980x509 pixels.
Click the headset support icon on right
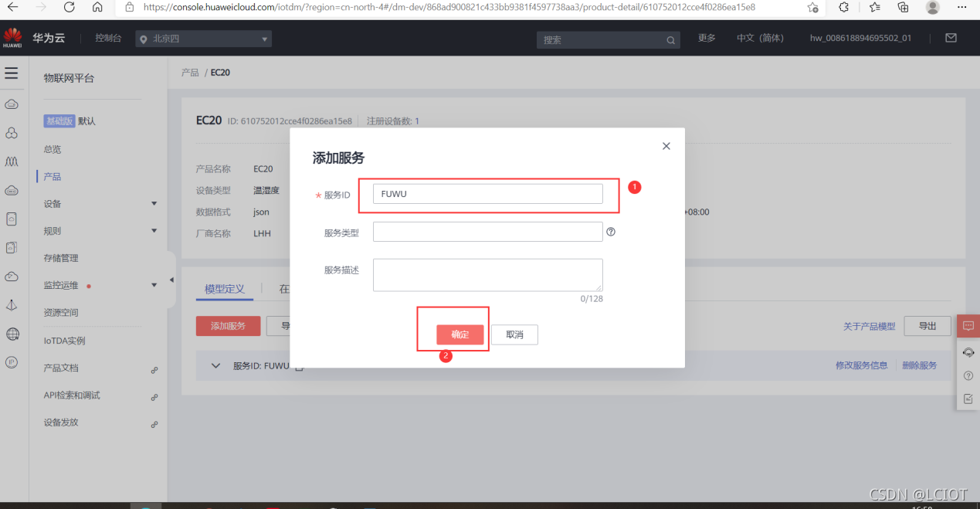(x=968, y=352)
